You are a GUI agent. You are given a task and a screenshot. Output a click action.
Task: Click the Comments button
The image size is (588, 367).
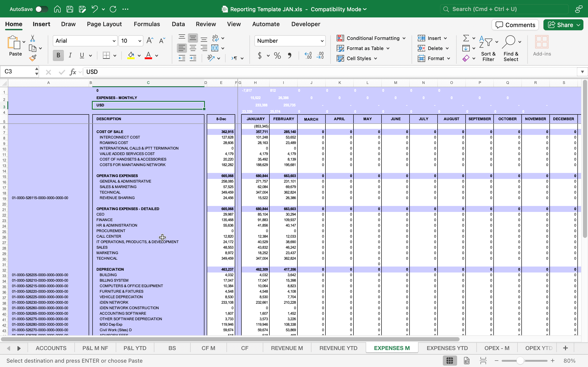515,25
